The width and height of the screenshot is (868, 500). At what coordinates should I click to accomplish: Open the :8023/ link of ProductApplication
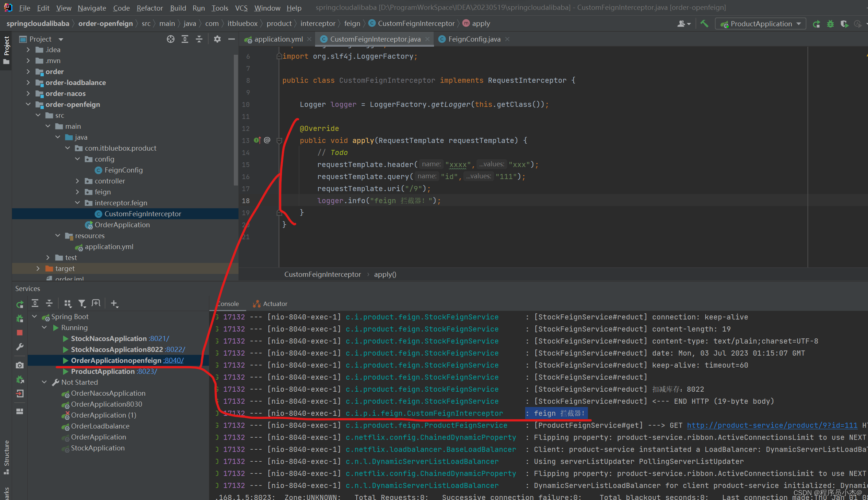pos(147,371)
